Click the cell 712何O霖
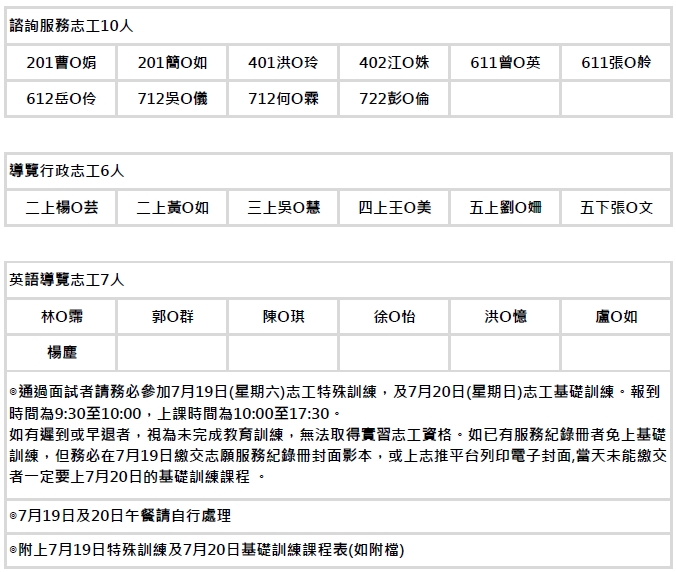Viewport: 676px width, 572px height. [x=283, y=99]
